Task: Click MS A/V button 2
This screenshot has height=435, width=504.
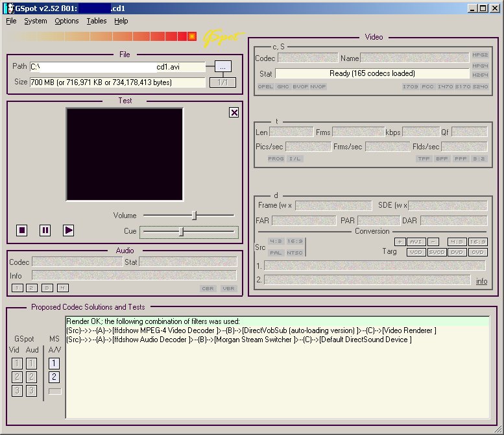Action: [x=54, y=377]
